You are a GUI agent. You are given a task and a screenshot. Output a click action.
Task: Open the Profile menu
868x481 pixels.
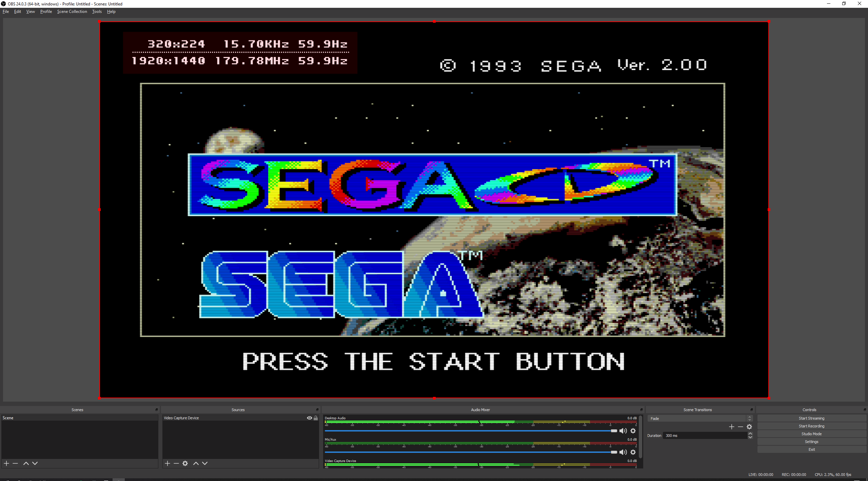click(x=46, y=12)
